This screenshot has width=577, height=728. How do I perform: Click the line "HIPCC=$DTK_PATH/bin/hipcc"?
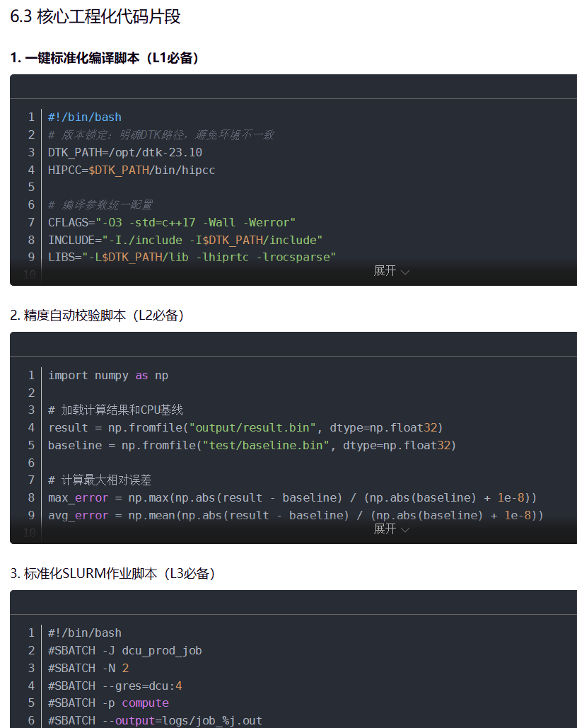pos(132,170)
